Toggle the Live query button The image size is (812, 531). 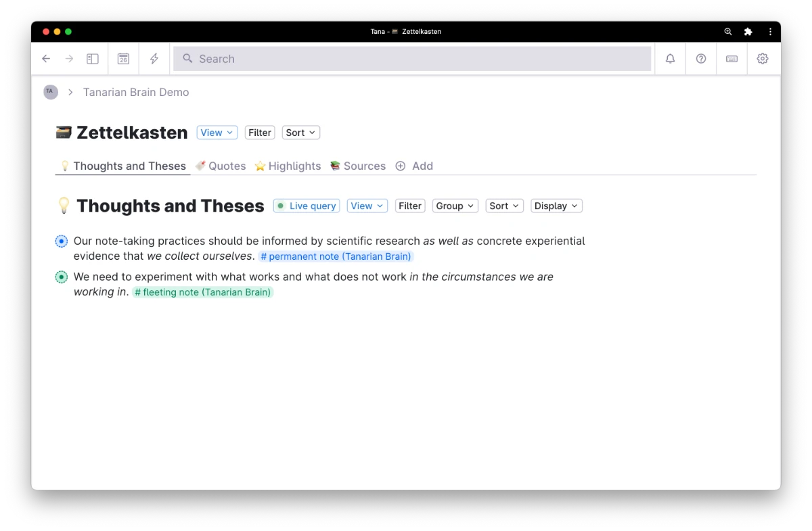307,206
